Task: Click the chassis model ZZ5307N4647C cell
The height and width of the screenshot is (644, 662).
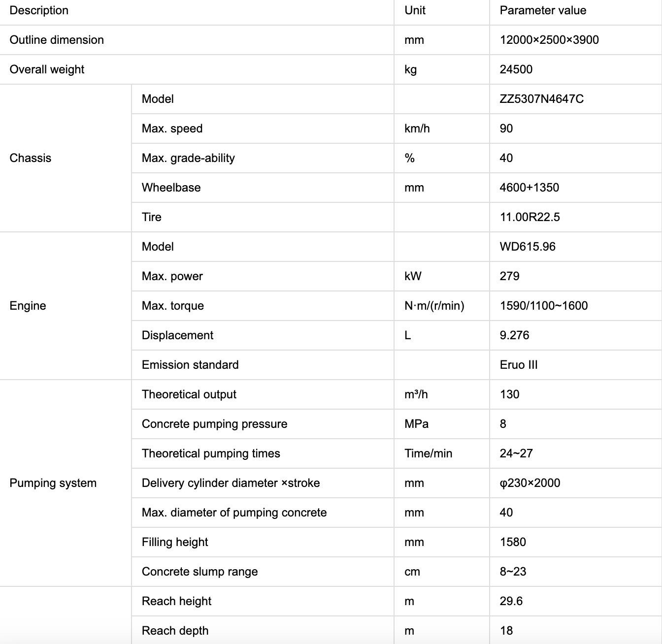Action: point(541,99)
